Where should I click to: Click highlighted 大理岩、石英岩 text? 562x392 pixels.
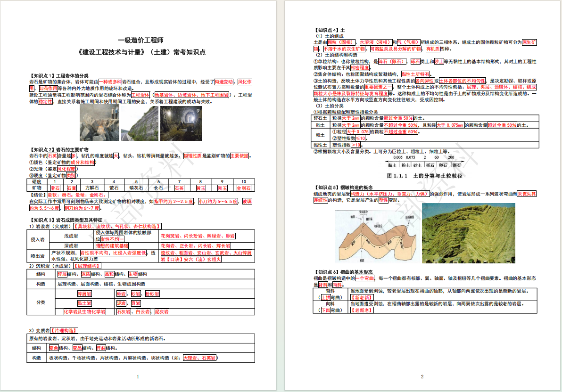[199, 358]
